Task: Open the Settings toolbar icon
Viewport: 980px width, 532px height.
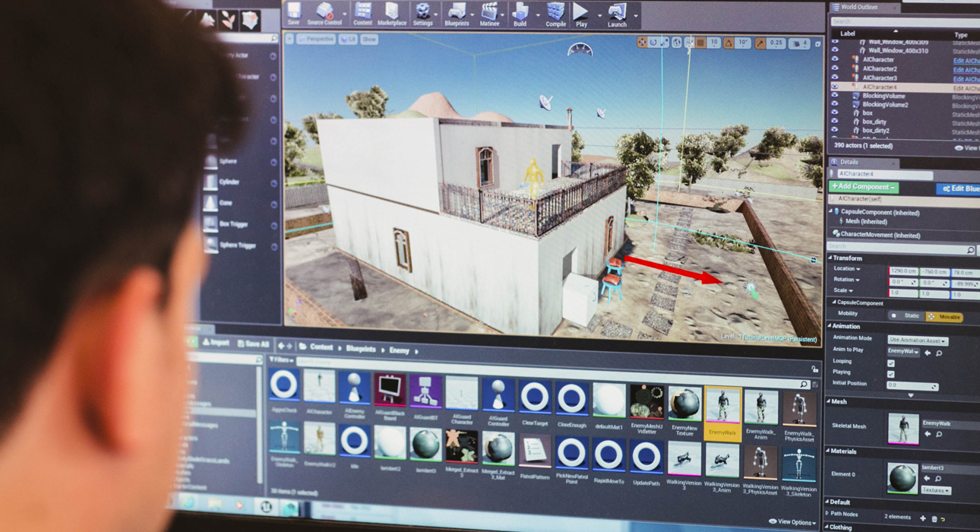Action: pos(422,14)
